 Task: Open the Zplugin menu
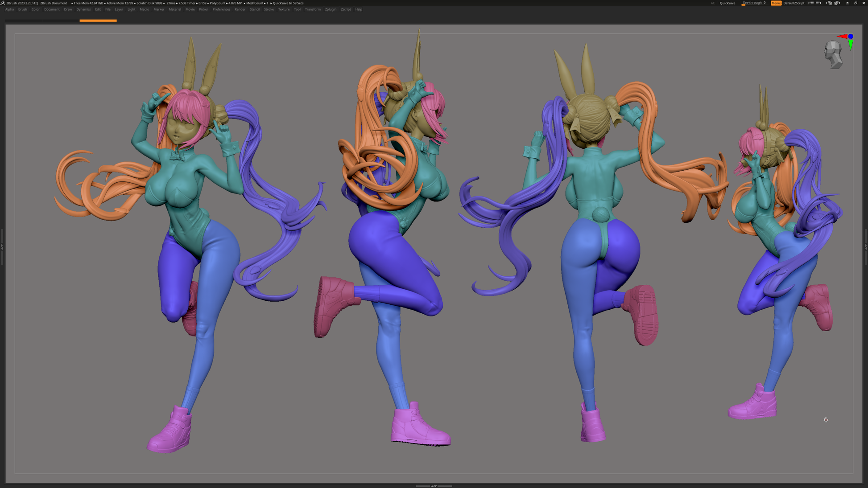pyautogui.click(x=331, y=9)
